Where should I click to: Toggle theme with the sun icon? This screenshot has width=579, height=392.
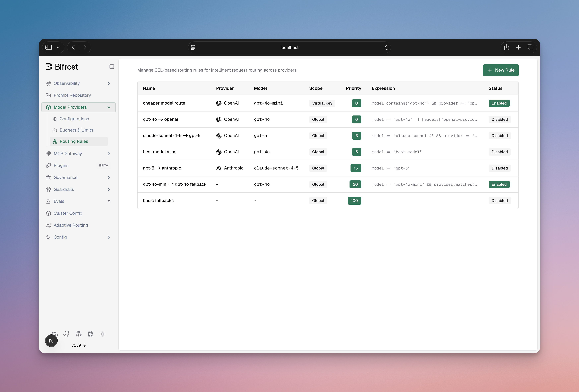pyautogui.click(x=102, y=334)
